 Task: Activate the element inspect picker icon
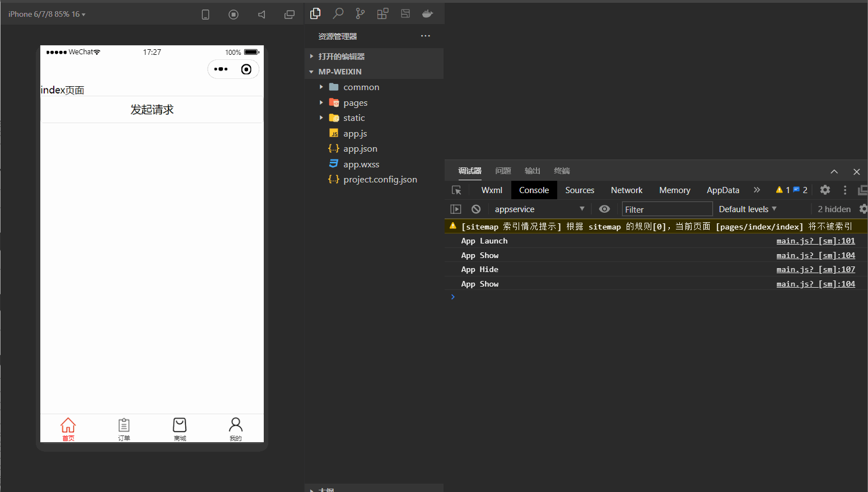(x=456, y=190)
